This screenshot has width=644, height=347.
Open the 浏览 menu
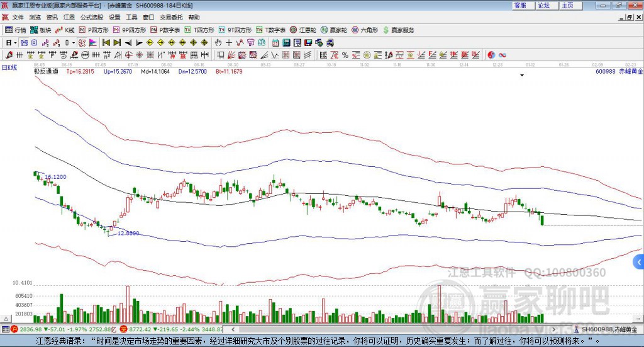pyautogui.click(x=35, y=17)
